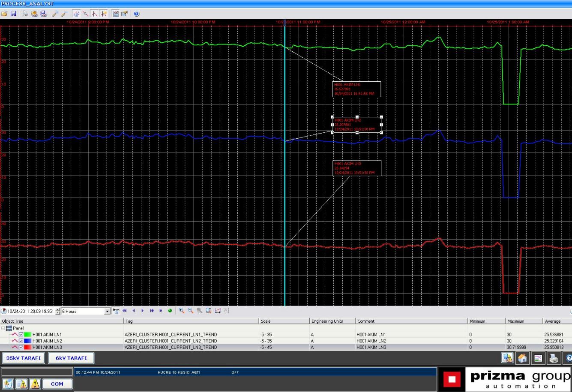Screen dimensions: 572x392
Task: Export the trend data to file
Action: (43, 14)
